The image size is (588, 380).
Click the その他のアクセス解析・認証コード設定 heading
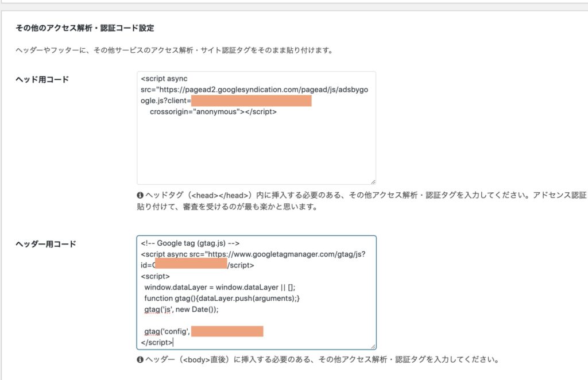coord(85,28)
